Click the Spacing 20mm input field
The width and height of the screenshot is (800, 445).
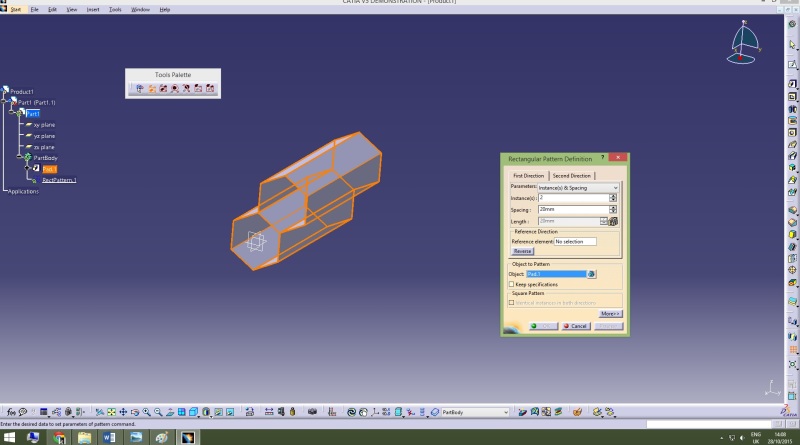click(573, 209)
